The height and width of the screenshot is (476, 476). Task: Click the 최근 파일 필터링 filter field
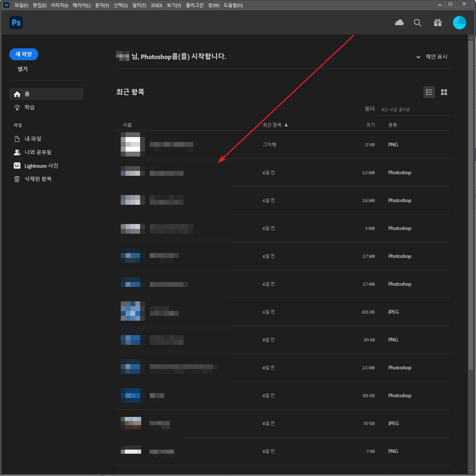point(414,110)
